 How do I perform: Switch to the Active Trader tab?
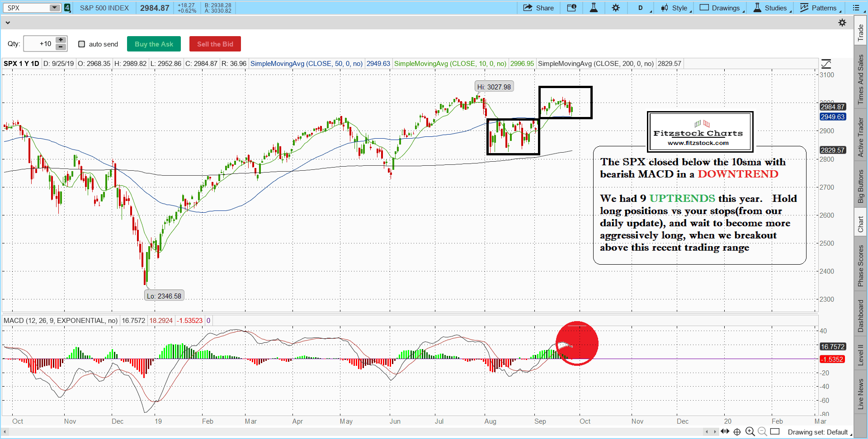click(860, 137)
